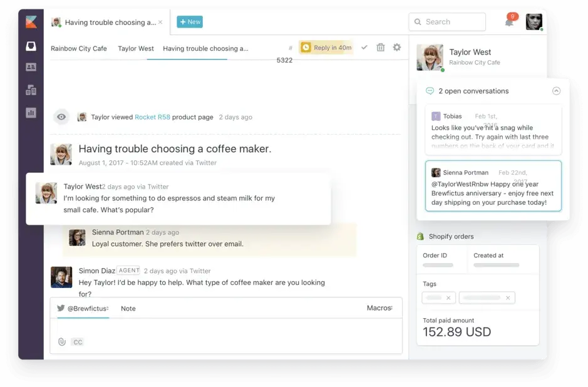Remove the first tag with its x
Image resolution: width=588 pixels, height=387 pixels.
pyautogui.click(x=448, y=297)
